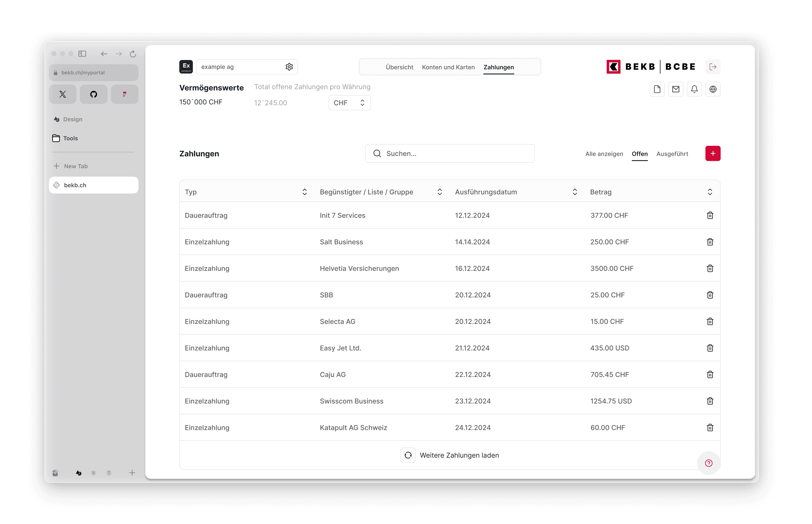Viewport: 812px width, 524px height.
Task: Open the CHF currency dropdown
Action: point(349,103)
